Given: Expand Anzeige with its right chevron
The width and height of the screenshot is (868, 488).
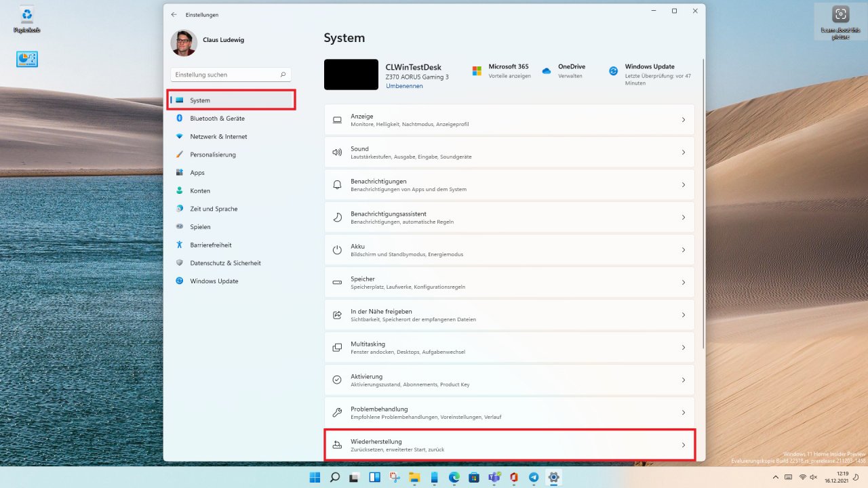Looking at the screenshot, I should tap(683, 120).
